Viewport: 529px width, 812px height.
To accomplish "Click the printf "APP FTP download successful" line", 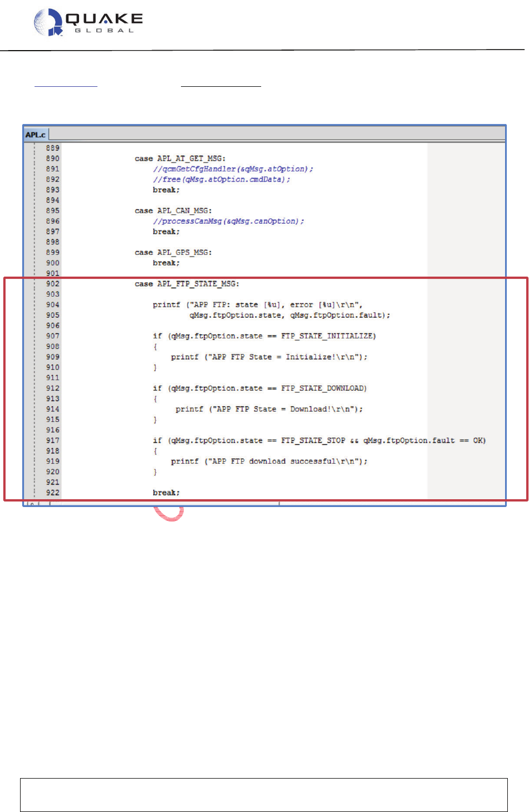I will click(x=269, y=461).
